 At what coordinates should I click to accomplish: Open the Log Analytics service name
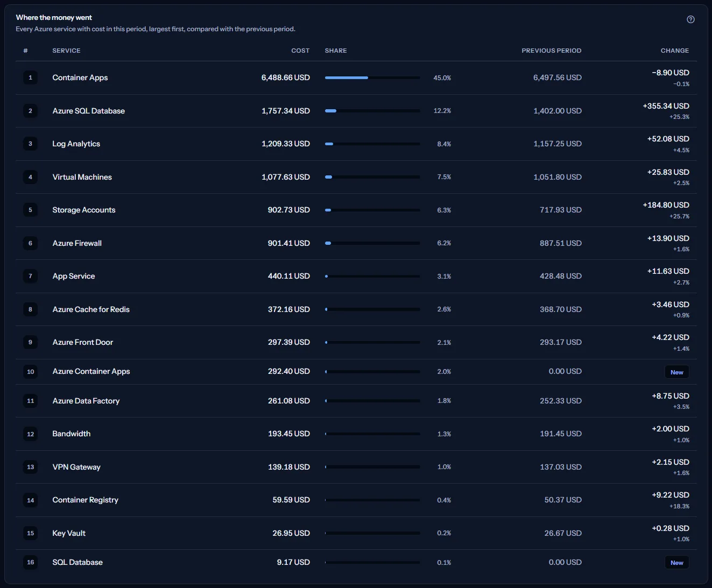[76, 144]
